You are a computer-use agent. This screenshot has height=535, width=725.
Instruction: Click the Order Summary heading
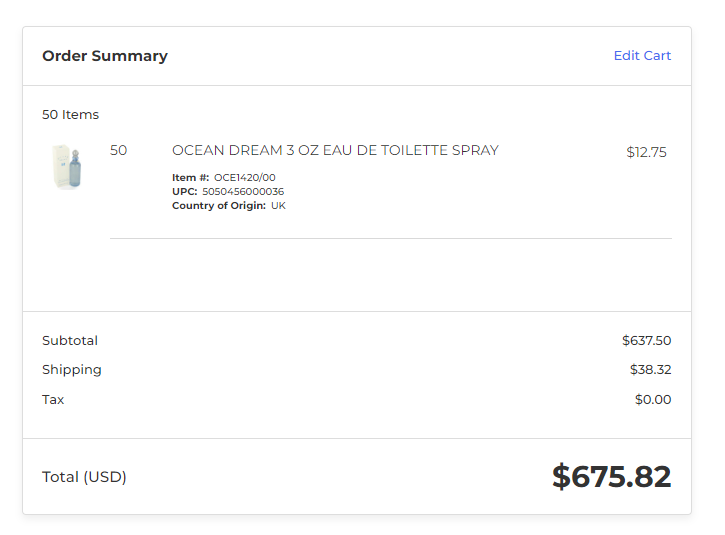[105, 56]
